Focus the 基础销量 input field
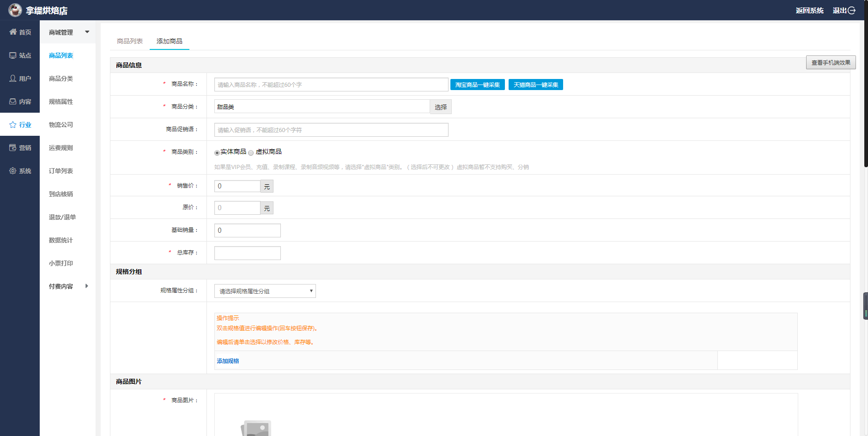868x436 pixels. pos(248,230)
